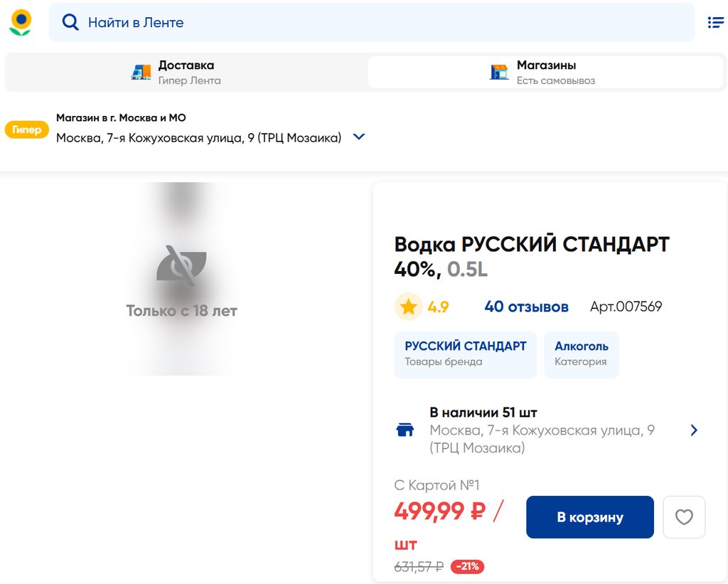The image size is (728, 584).
Task: Switch to the Доставка tab
Action: tap(186, 72)
